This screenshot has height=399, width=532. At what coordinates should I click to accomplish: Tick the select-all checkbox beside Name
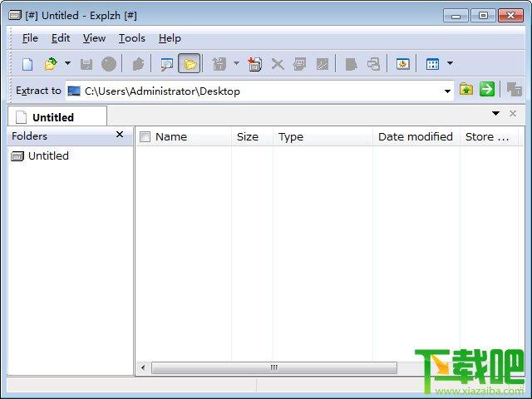coord(145,136)
